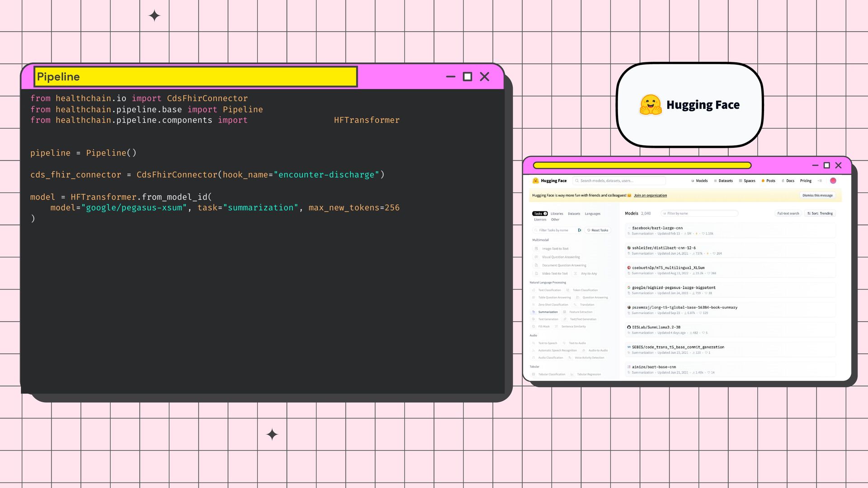Toggle the Text Classification task filter
The image size is (868, 488).
[547, 291]
